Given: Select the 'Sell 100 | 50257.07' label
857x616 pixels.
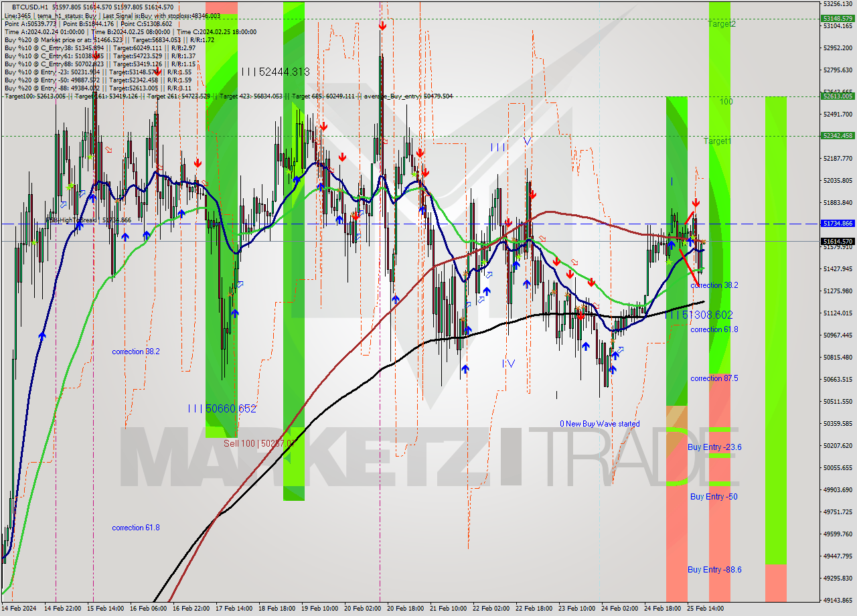Looking at the screenshot, I should [259, 443].
